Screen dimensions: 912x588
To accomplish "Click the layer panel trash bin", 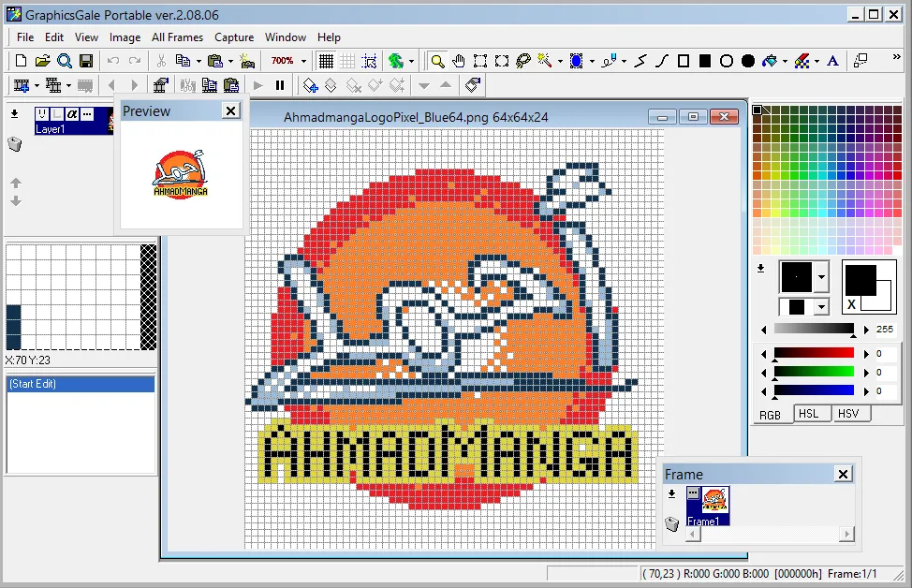I will 15,144.
